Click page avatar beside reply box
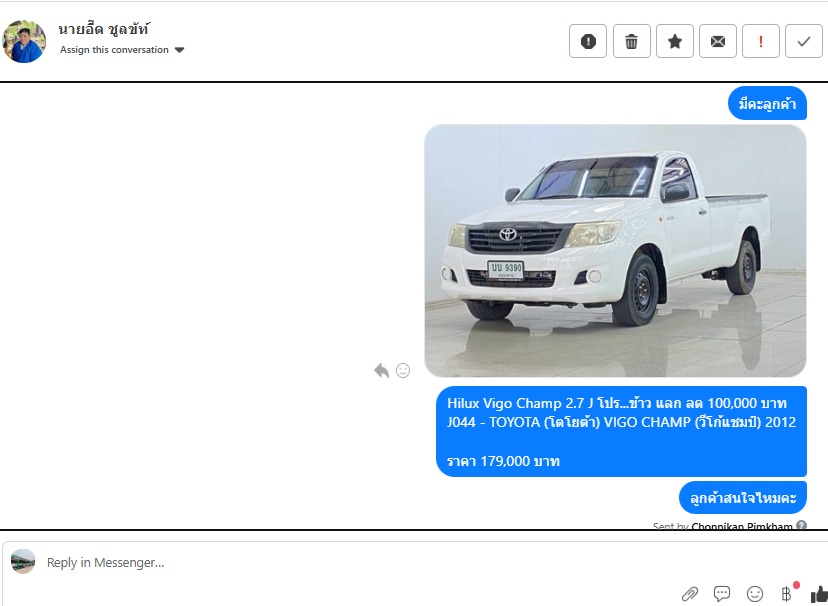This screenshot has width=828, height=606. [x=23, y=561]
